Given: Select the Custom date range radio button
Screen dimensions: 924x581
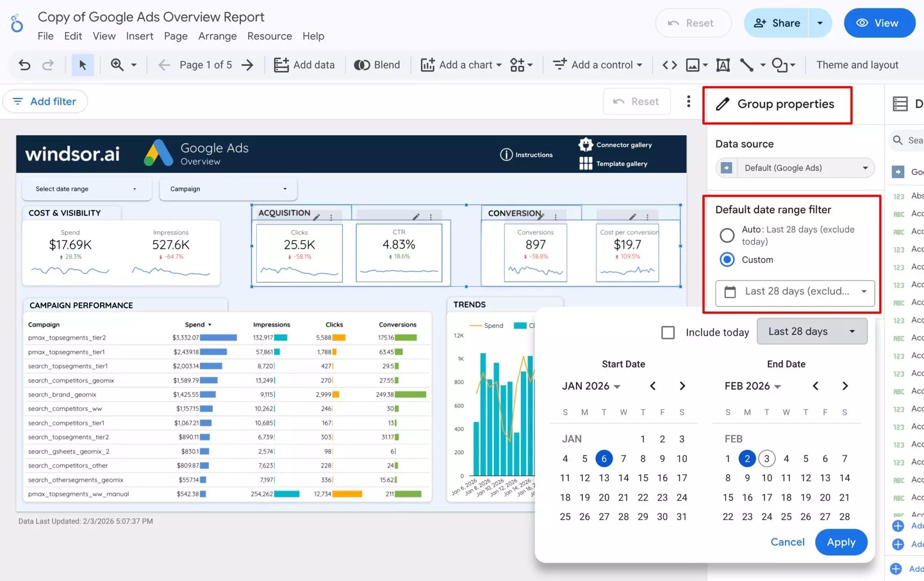Looking at the screenshot, I should [727, 260].
